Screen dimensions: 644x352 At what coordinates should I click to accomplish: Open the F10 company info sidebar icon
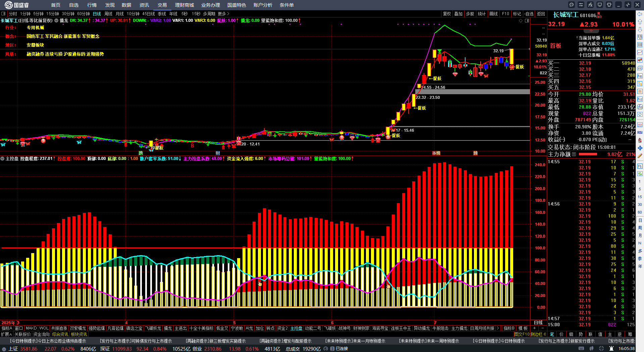[640, 76]
